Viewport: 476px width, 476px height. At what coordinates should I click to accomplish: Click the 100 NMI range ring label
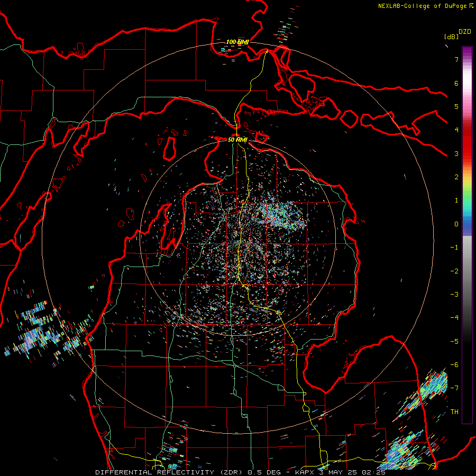click(x=237, y=42)
